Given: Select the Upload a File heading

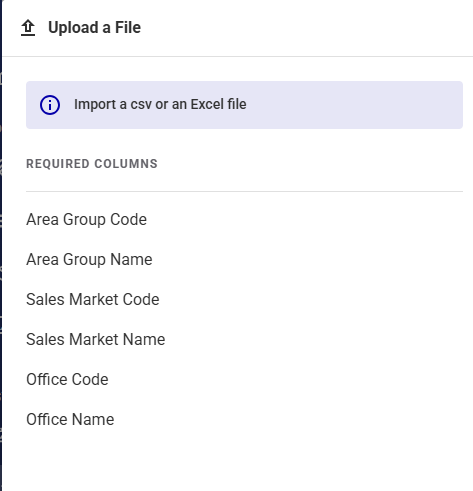Looking at the screenshot, I should coord(94,28).
